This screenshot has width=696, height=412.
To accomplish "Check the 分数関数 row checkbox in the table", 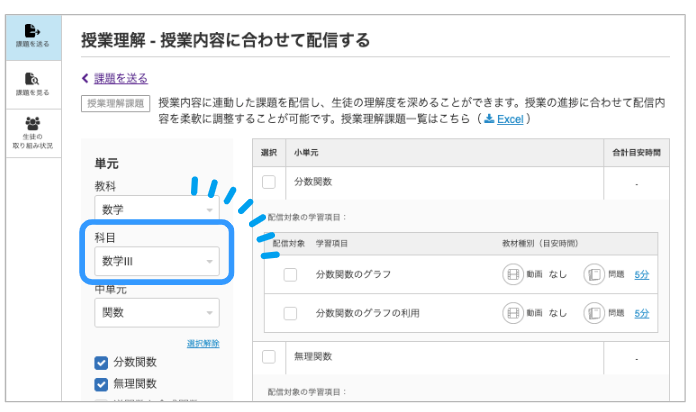I will (269, 182).
